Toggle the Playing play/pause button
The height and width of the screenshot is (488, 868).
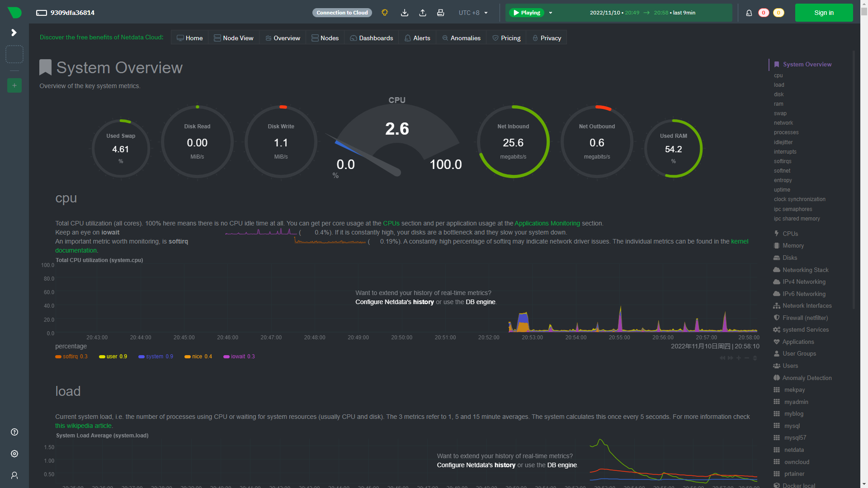click(x=527, y=13)
